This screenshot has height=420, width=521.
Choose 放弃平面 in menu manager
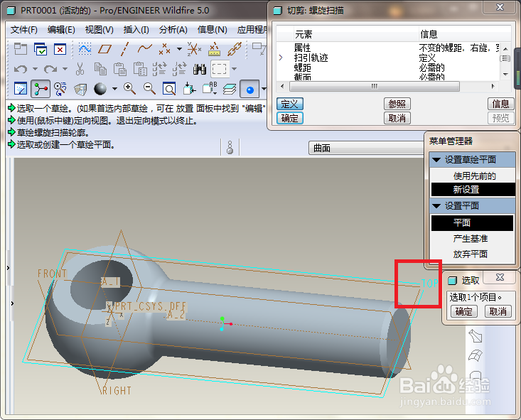pyautogui.click(x=470, y=254)
